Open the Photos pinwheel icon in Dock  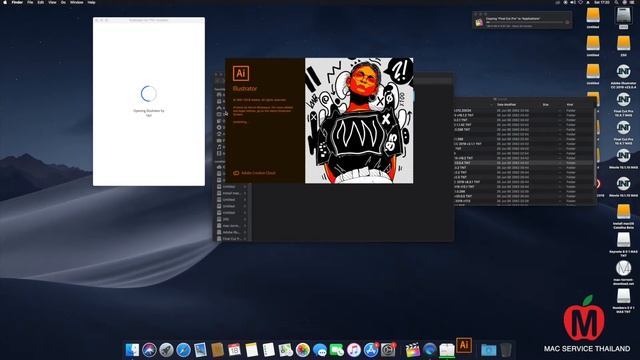coord(302,350)
